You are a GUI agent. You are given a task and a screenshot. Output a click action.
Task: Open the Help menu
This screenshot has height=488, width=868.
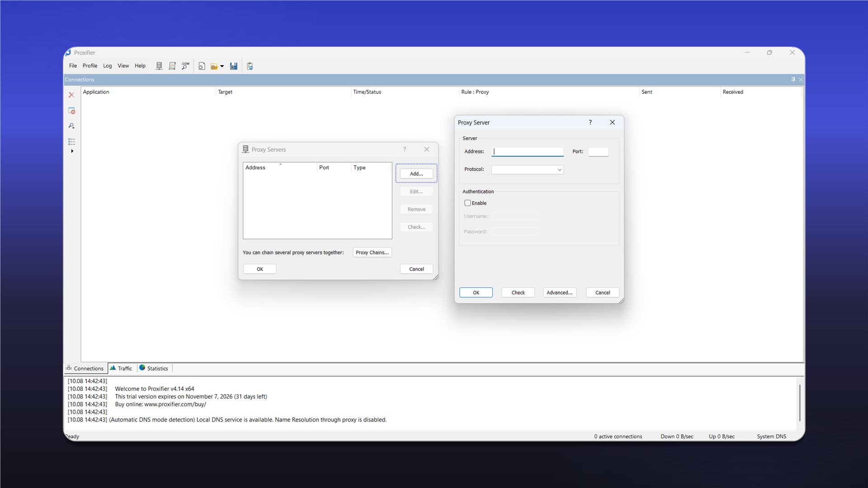(140, 66)
